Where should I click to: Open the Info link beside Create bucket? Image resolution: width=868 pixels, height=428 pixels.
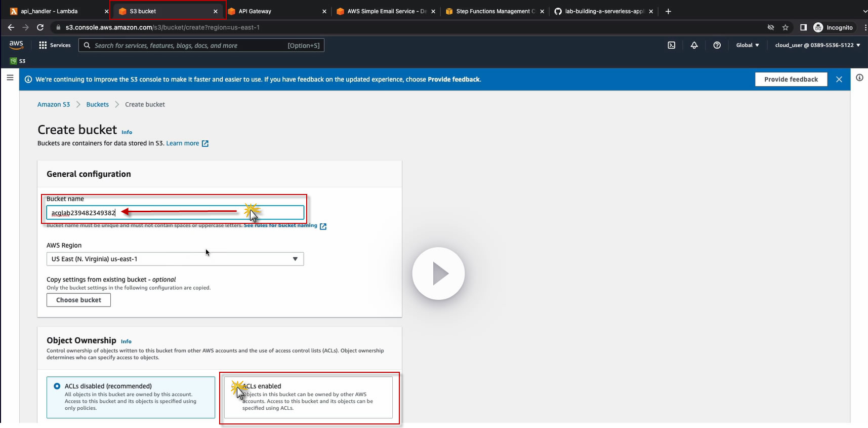(x=127, y=132)
